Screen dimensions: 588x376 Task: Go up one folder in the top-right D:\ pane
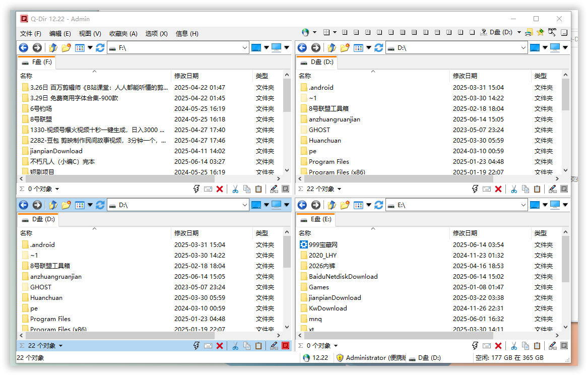pos(332,48)
